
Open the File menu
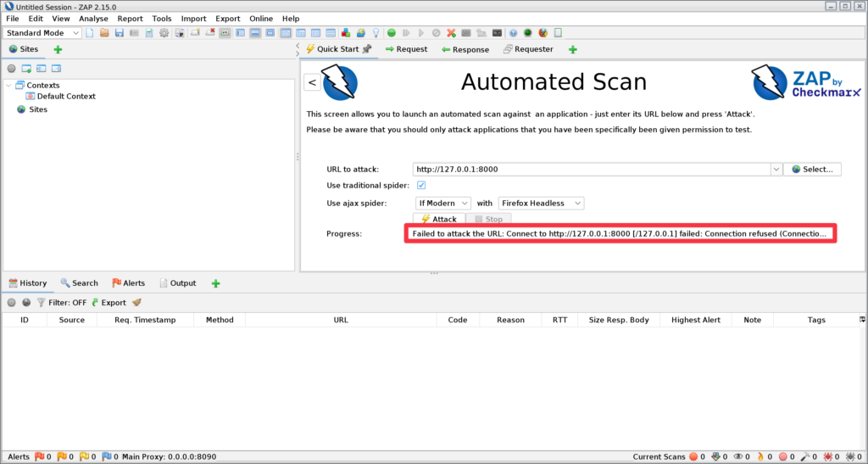[12, 19]
